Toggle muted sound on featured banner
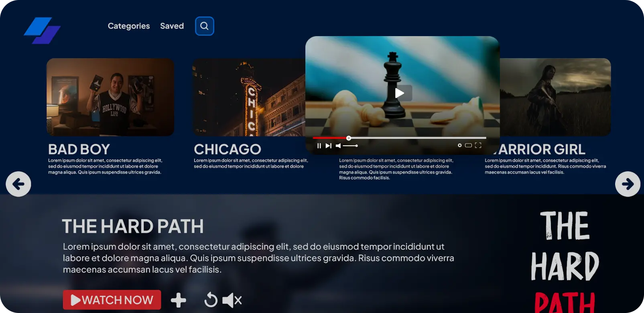The image size is (644, 313). pyautogui.click(x=232, y=300)
